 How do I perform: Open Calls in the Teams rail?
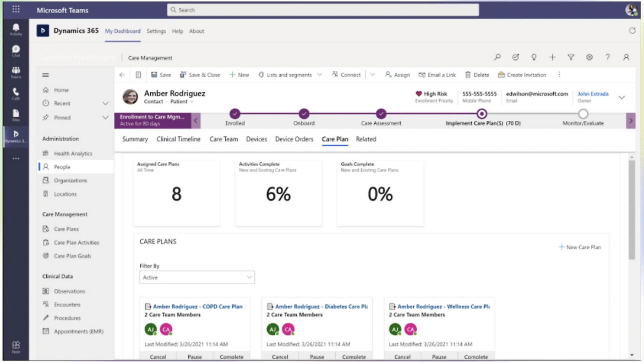coord(16,94)
